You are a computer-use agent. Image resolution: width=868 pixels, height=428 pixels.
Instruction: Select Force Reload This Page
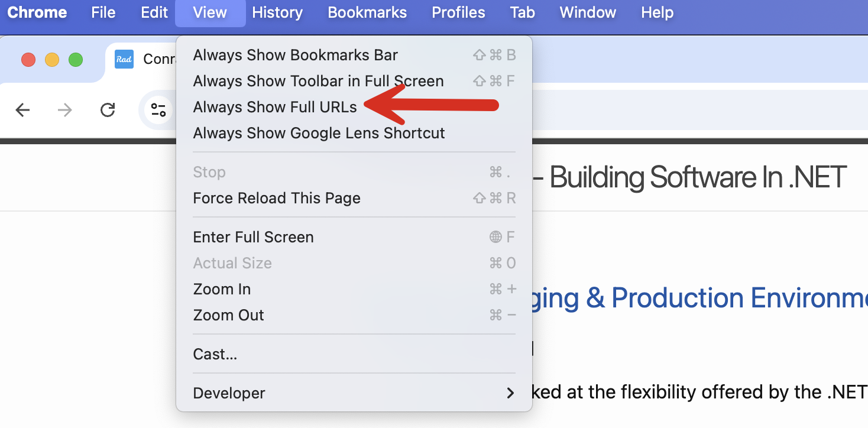(277, 198)
